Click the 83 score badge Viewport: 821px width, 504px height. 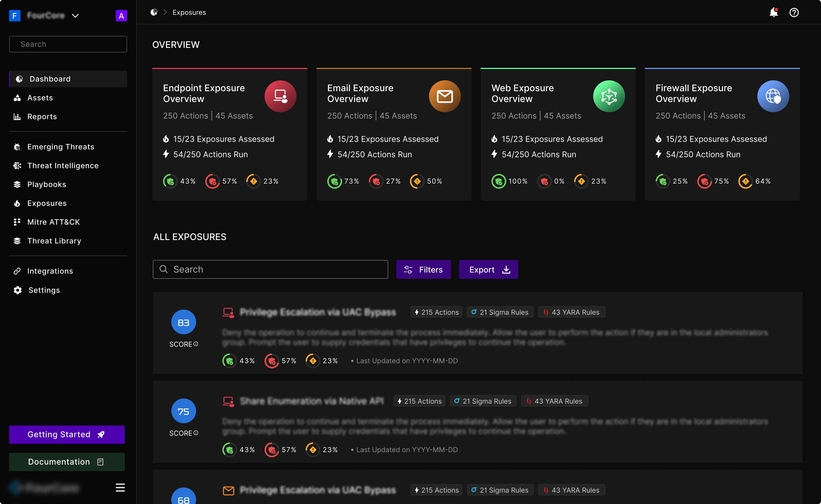point(184,322)
